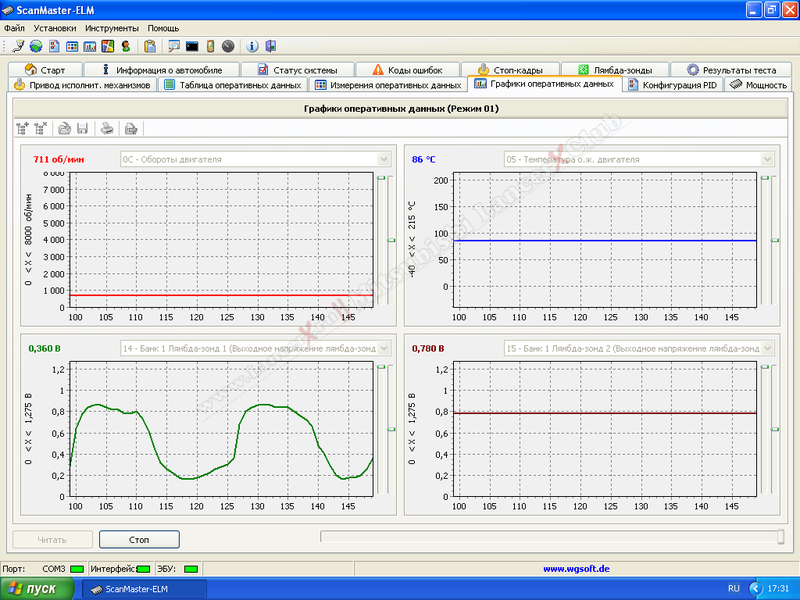
Task: Click the blue info toolbar icon
Action: click(x=252, y=46)
